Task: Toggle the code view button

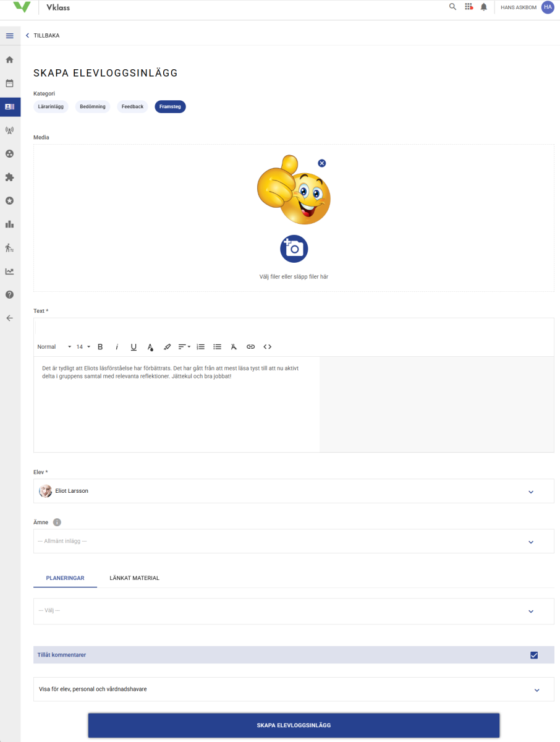Action: pos(268,347)
